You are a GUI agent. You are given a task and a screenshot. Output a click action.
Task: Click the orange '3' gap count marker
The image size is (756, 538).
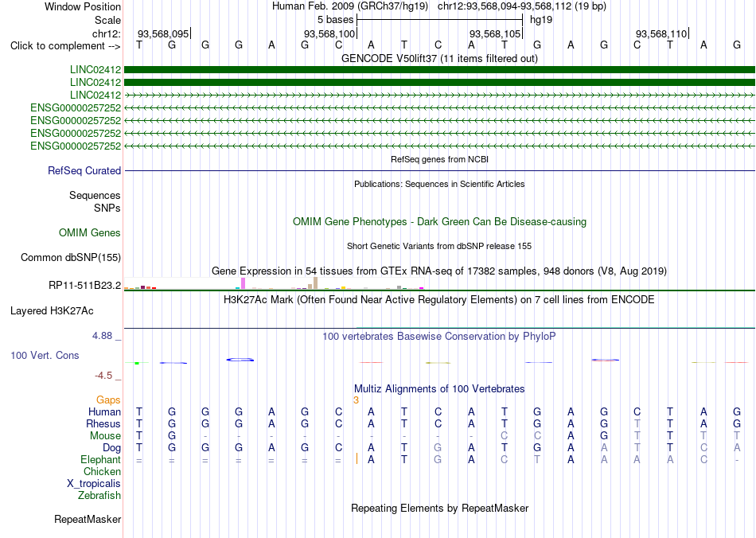[356, 400]
